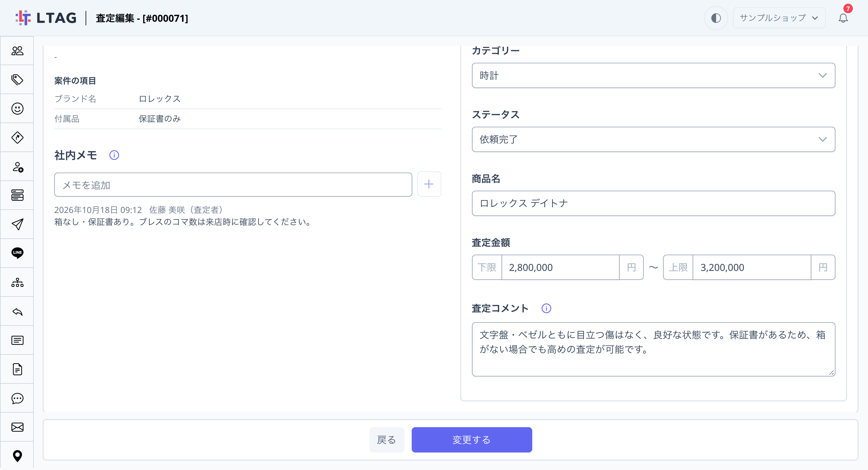Click the 戻る button

click(386, 440)
